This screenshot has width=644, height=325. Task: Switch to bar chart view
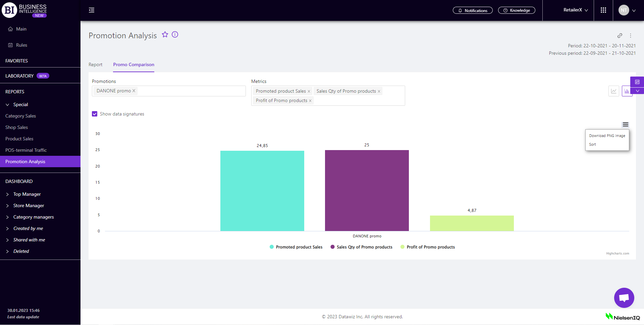[x=626, y=91]
